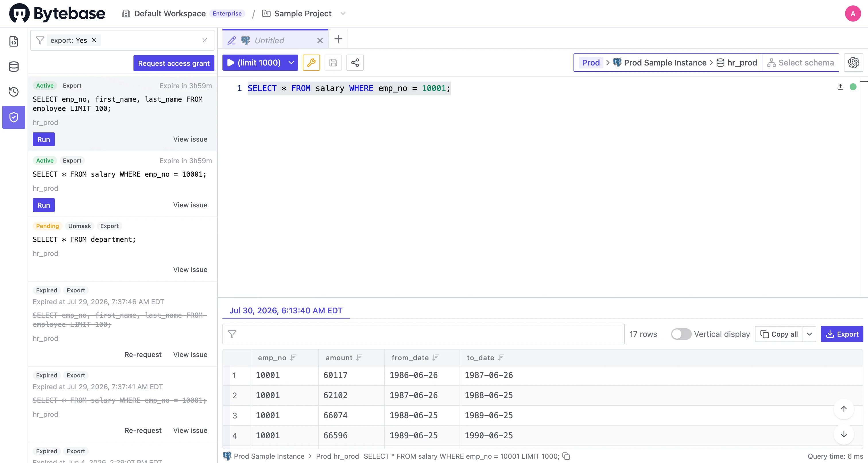Run the employee LIMIT 100 grant
The width and height of the screenshot is (868, 463).
[x=44, y=139]
